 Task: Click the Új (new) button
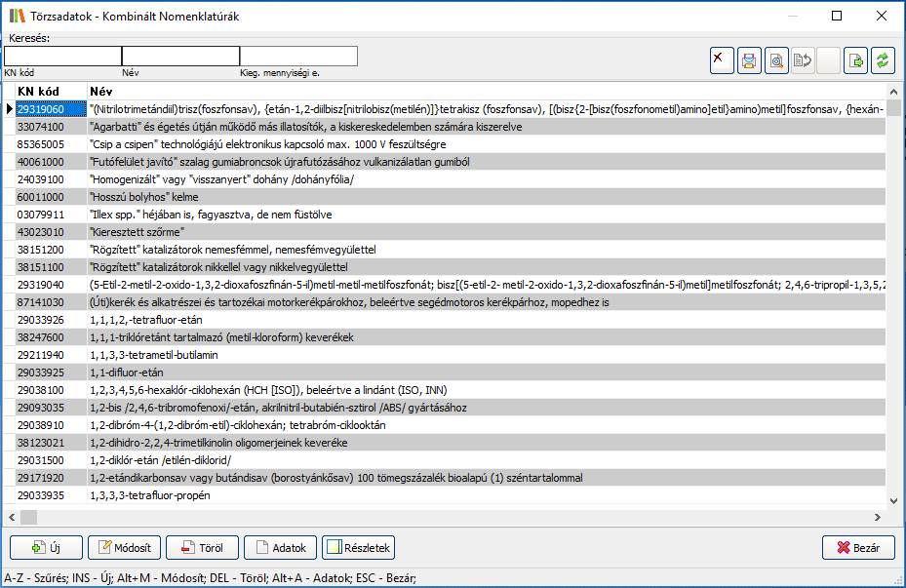pyautogui.click(x=46, y=548)
